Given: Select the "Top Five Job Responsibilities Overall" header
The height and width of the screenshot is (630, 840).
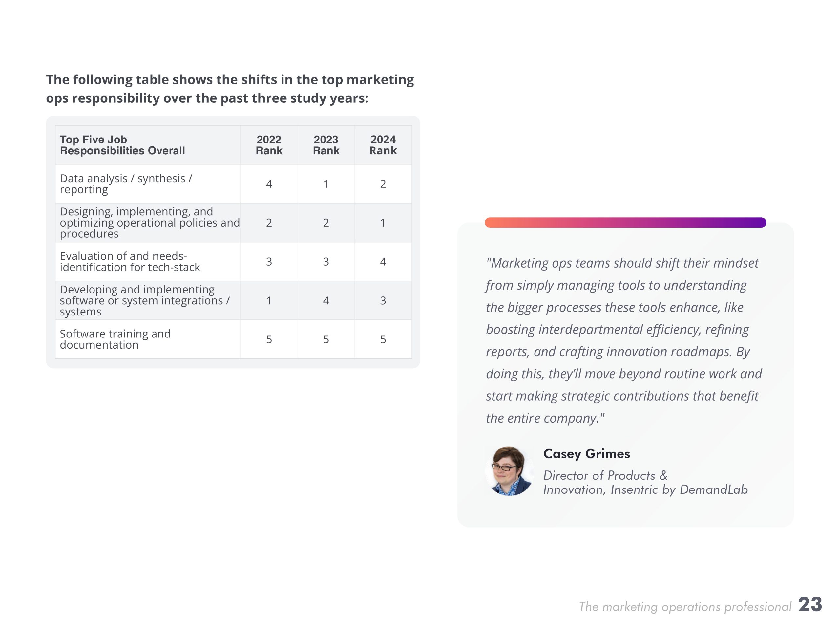Looking at the screenshot, I should [122, 145].
